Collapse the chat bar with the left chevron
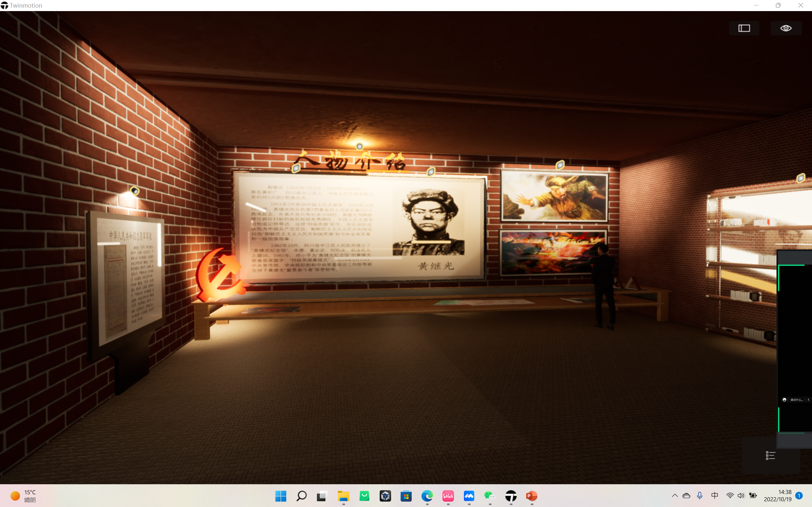The height and width of the screenshot is (507, 812). [809, 400]
